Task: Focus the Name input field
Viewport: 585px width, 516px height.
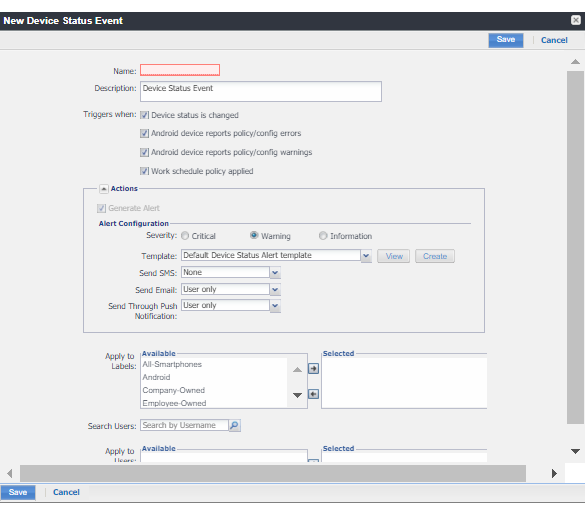Action: click(180, 70)
